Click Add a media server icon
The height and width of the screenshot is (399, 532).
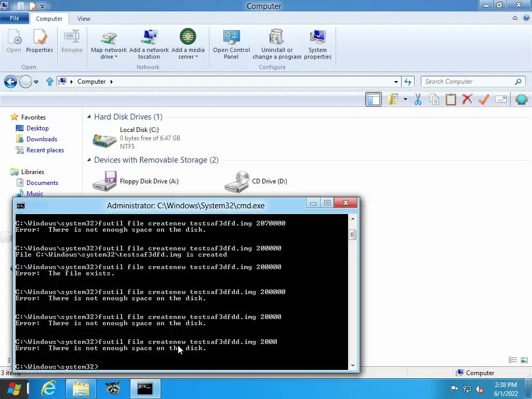188,44
